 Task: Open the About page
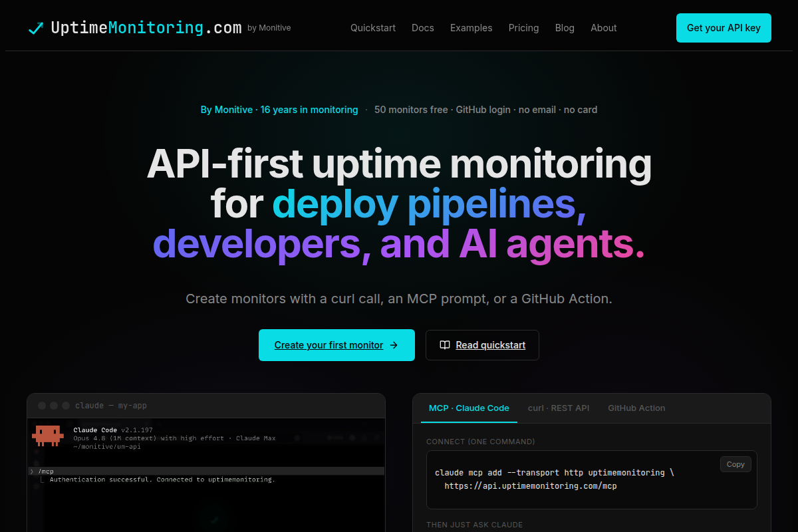point(604,28)
